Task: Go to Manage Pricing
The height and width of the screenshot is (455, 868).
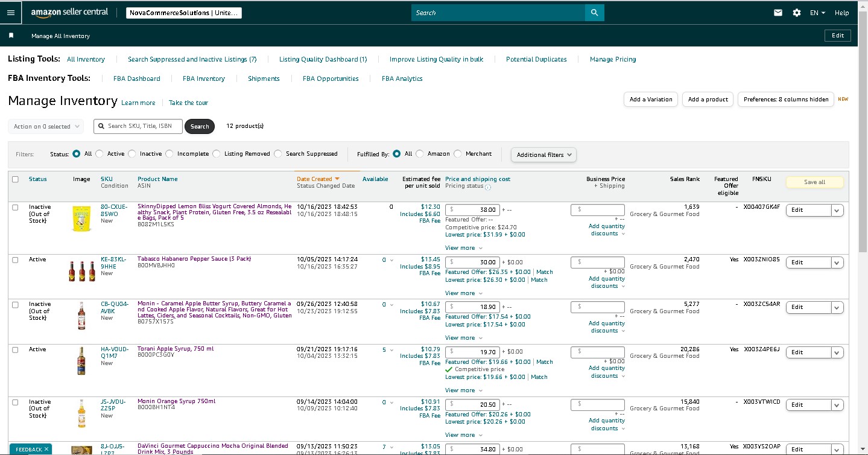Action: click(613, 59)
